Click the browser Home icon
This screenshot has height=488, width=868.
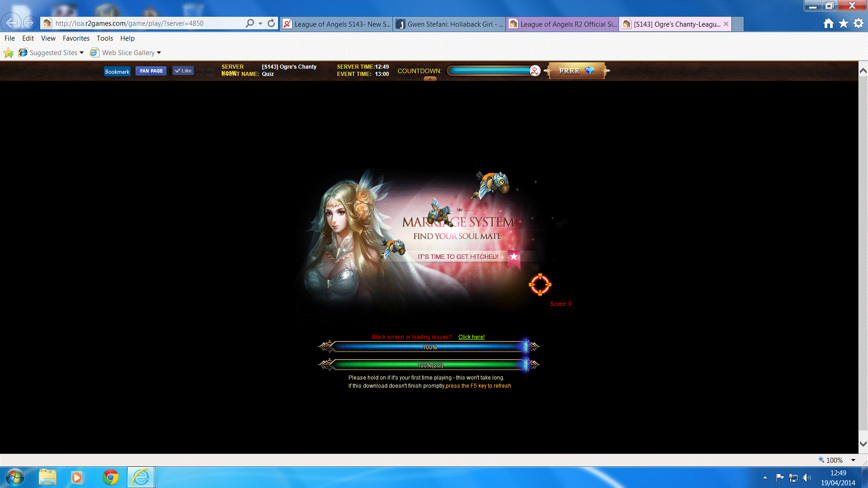click(828, 23)
